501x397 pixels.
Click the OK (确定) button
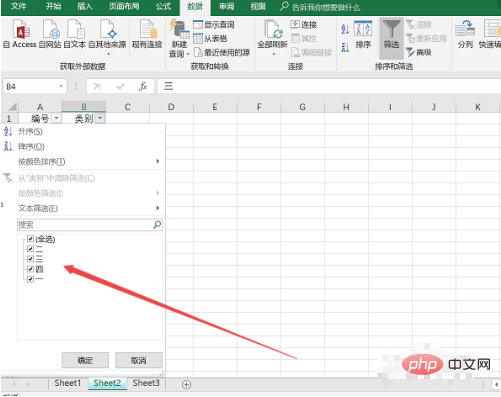tap(85, 360)
